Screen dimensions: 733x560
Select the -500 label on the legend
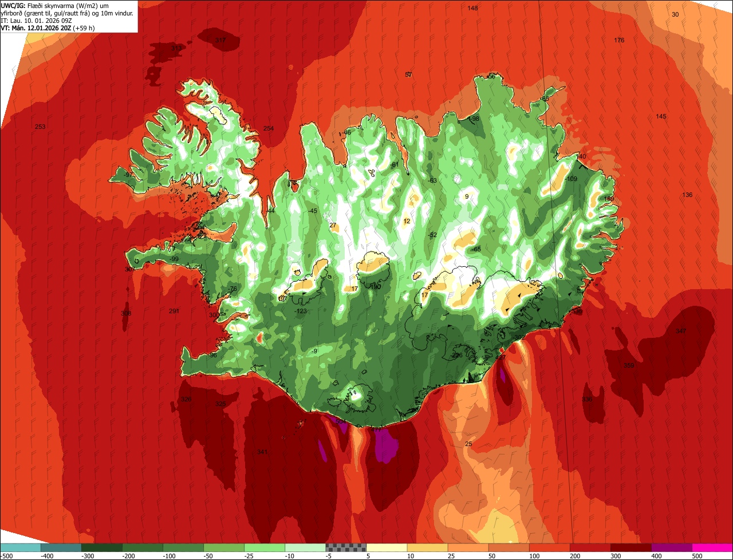click(x=7, y=555)
